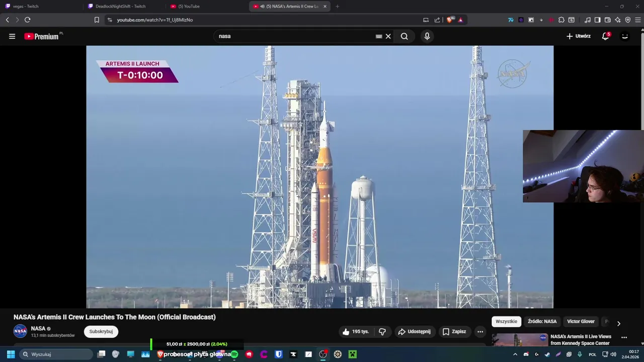Open Steam from the system tray
The height and width of the screenshot is (362, 644).
click(547, 354)
